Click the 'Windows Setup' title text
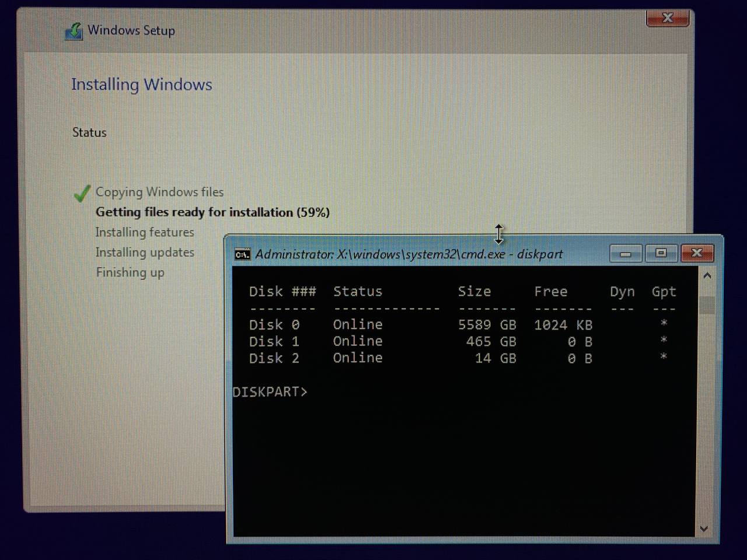The height and width of the screenshot is (560, 747). click(131, 30)
